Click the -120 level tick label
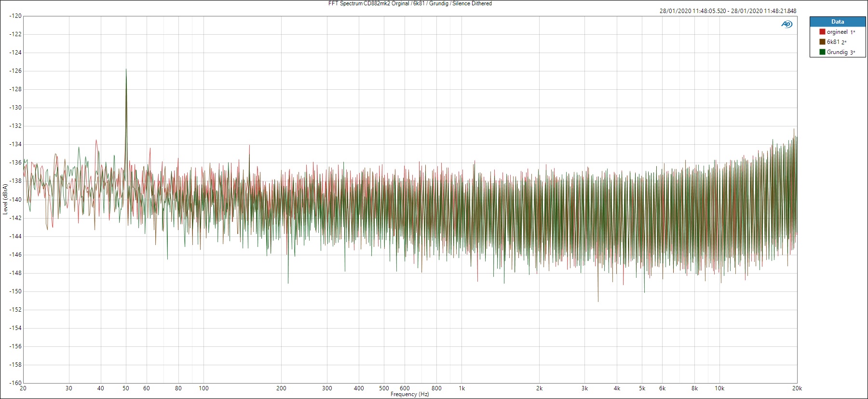The image size is (868, 399). coord(15,16)
